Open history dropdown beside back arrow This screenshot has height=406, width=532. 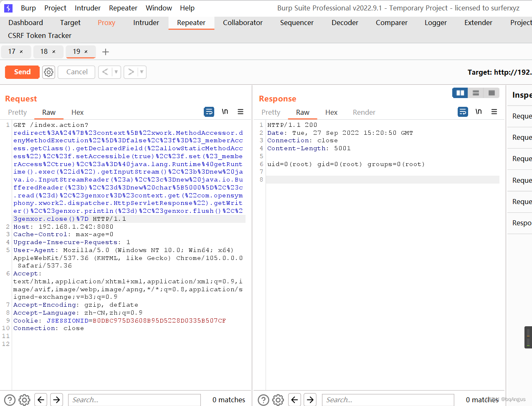116,72
